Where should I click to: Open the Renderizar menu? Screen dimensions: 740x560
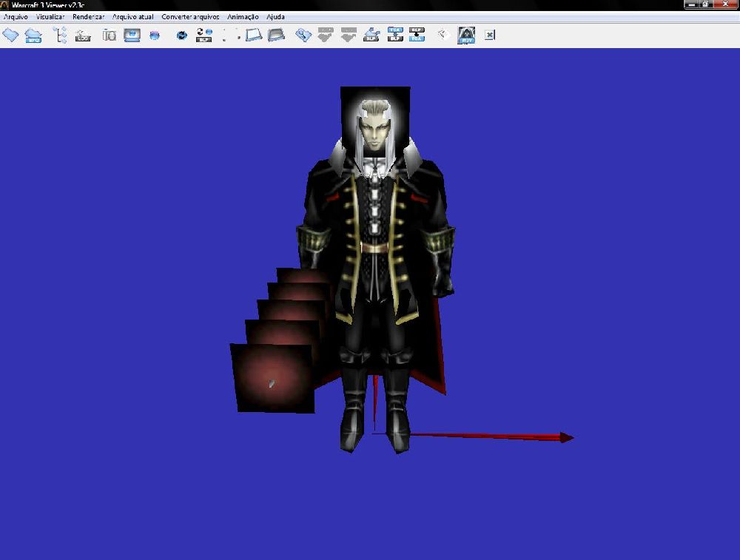point(88,16)
